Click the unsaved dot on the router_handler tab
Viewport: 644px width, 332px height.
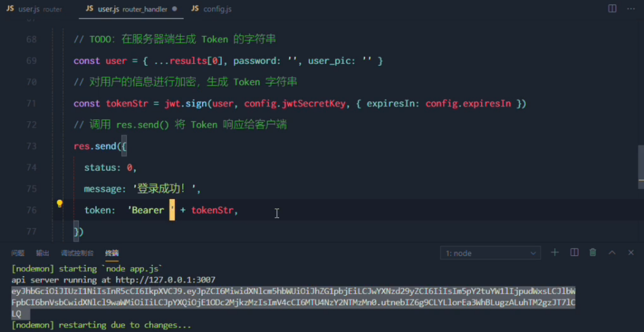click(x=174, y=9)
